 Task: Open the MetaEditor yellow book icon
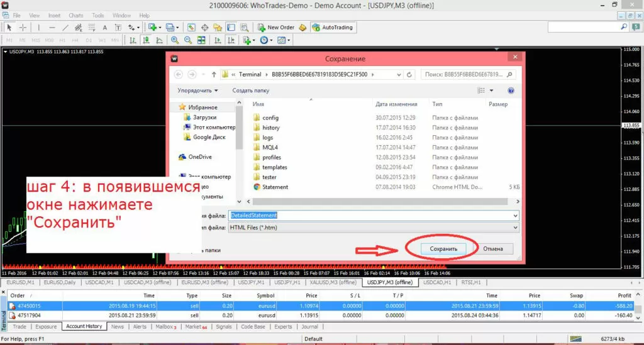[x=303, y=28]
